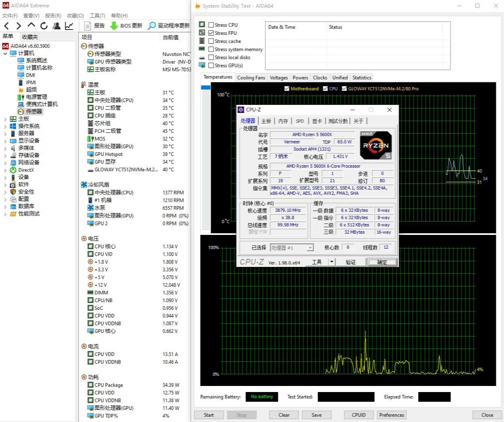Select 电源管理 power management item
Image resolution: width=504 pixels, height=422 pixels.
[36, 97]
